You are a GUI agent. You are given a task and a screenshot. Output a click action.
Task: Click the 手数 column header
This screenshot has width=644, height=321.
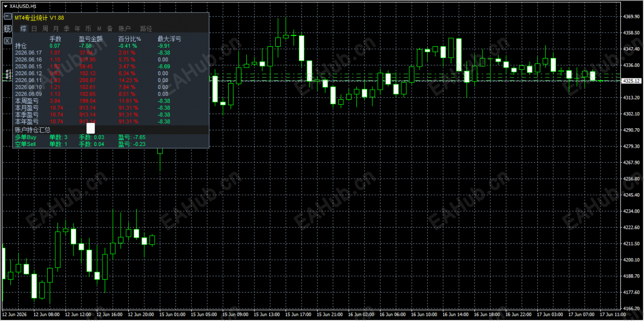(56, 39)
